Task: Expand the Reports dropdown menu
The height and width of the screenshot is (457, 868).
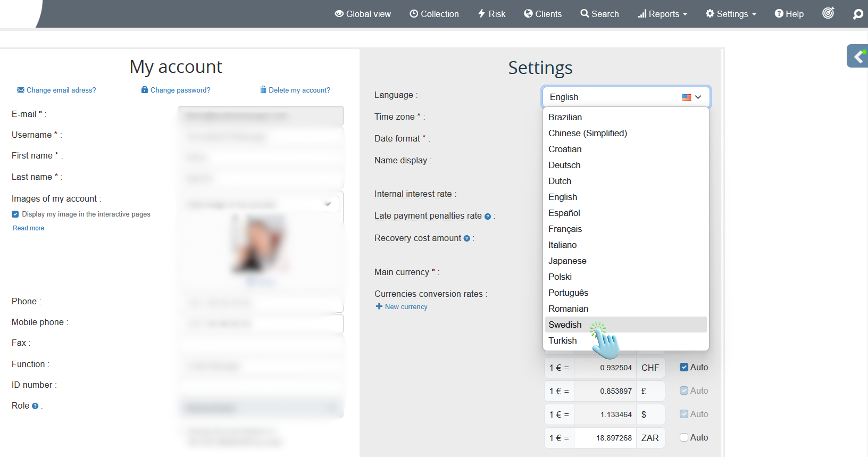Action: coord(662,14)
